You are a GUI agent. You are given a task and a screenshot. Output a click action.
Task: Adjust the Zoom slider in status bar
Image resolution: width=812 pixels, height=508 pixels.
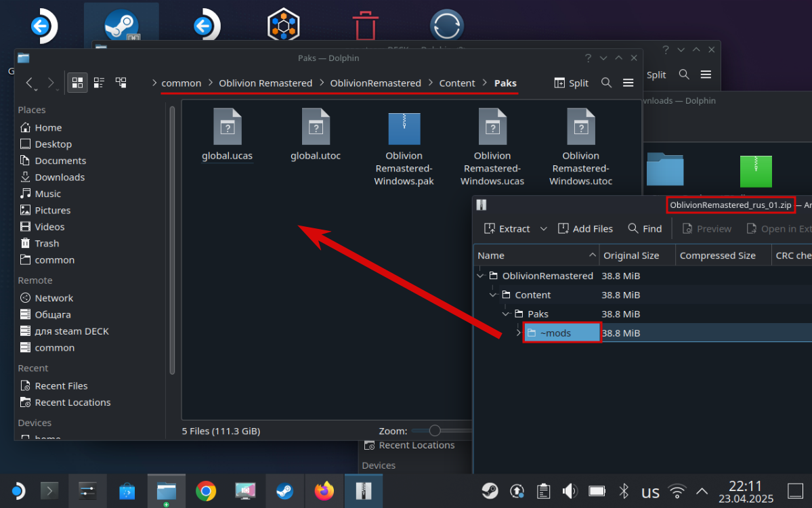click(435, 430)
